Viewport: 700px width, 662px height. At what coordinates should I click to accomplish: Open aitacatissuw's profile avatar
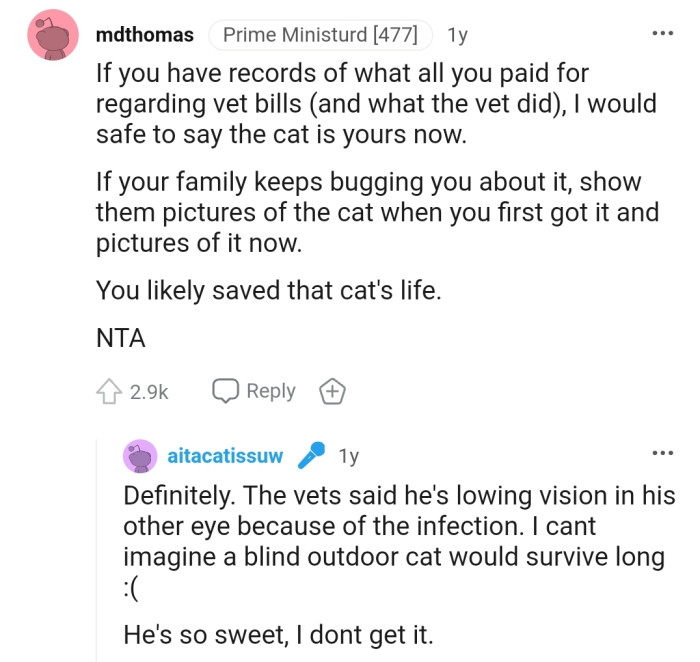pyautogui.click(x=139, y=456)
